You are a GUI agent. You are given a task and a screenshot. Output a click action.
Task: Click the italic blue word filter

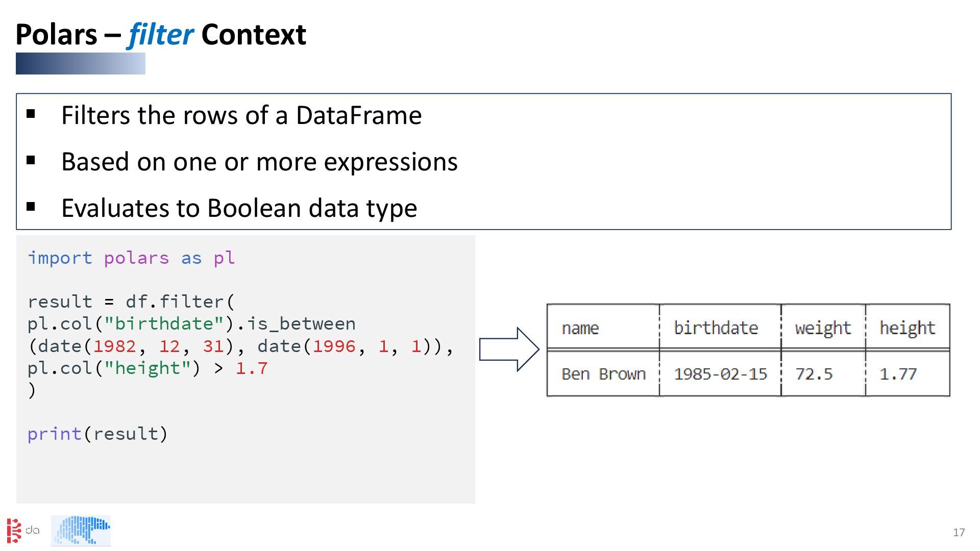pos(160,35)
